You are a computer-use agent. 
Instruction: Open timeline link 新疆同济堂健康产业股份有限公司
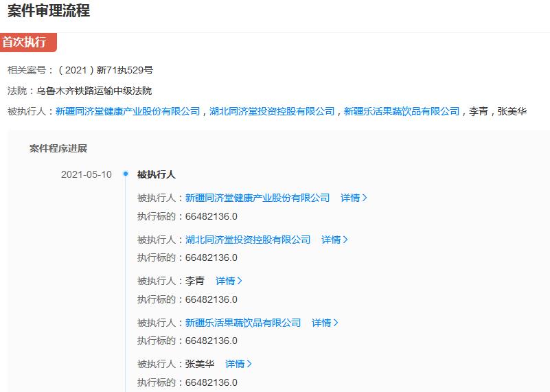(x=257, y=198)
